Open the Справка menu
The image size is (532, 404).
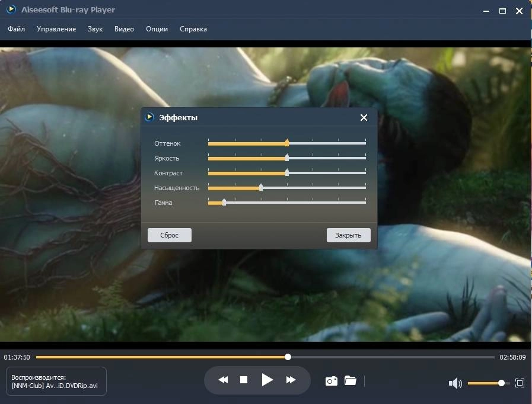[193, 29]
